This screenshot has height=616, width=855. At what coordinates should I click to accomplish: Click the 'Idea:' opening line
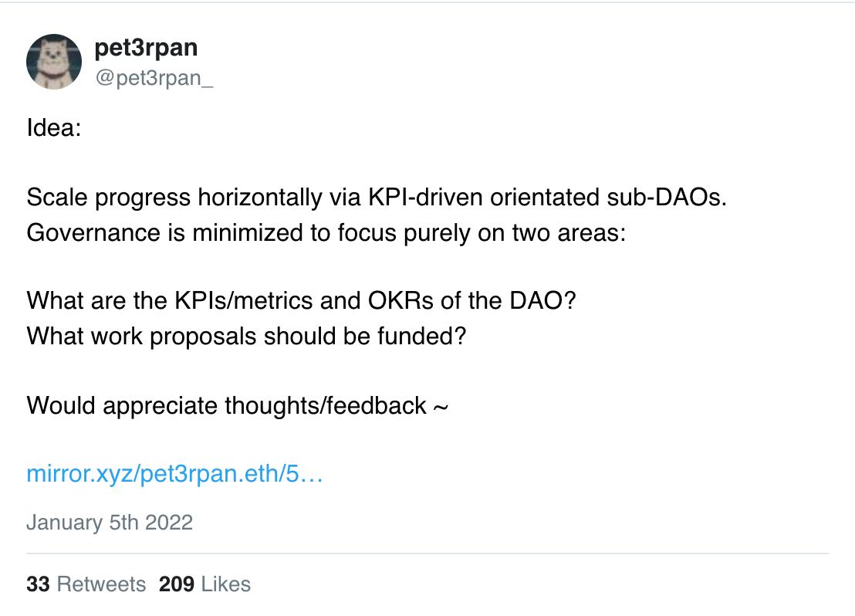pyautogui.click(x=53, y=127)
